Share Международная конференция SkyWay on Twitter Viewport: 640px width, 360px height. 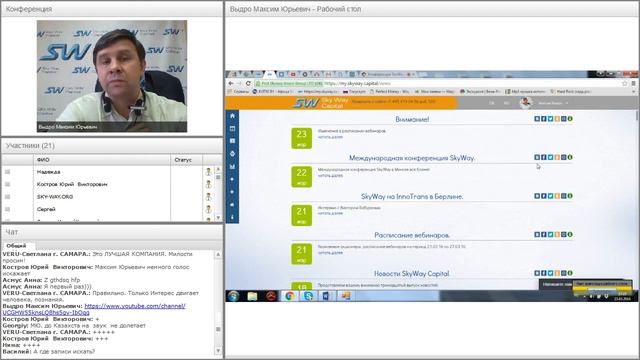click(x=550, y=157)
